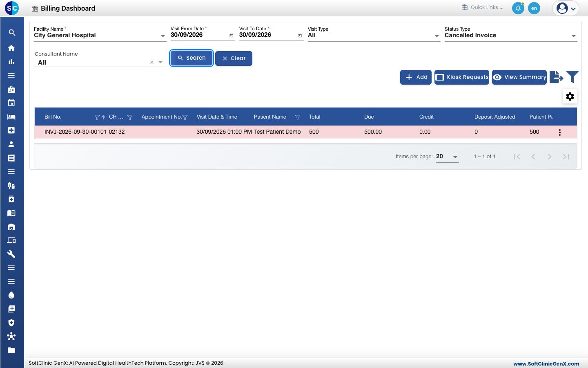Clear the Consultant Name selection

(152, 63)
